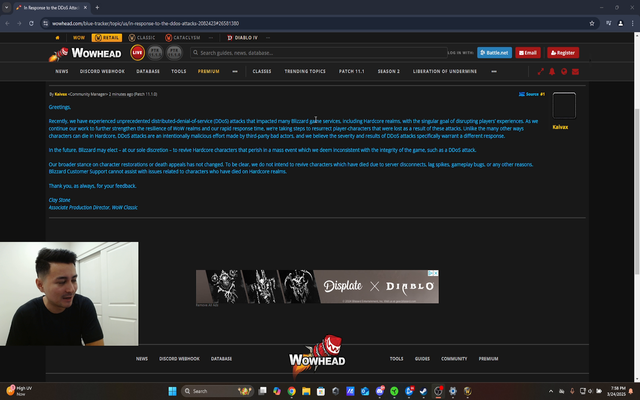Open Database in the footer
This screenshot has height=400, width=640.
pos(221,359)
